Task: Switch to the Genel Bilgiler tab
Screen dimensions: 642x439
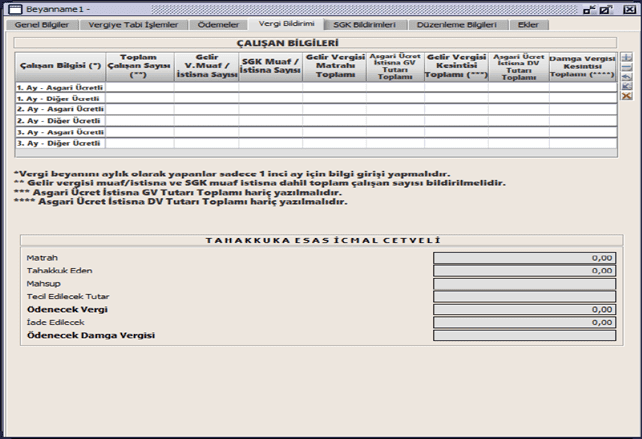Action: (41, 24)
